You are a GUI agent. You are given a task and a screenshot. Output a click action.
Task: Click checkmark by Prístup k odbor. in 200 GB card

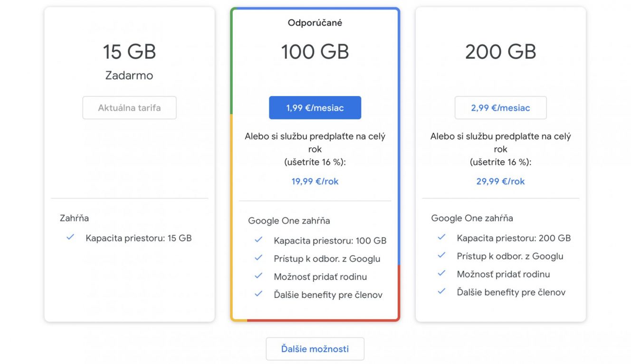441,255
